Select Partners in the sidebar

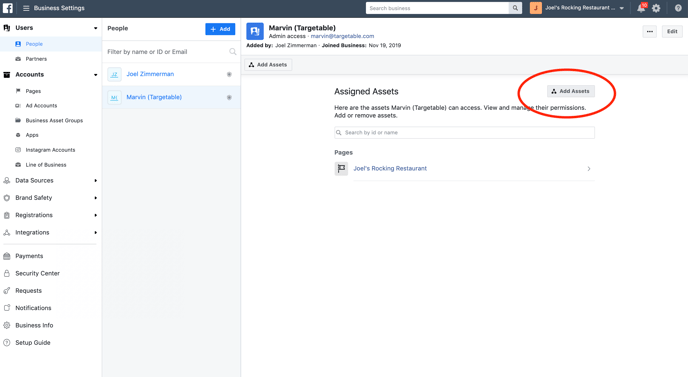pyautogui.click(x=36, y=59)
